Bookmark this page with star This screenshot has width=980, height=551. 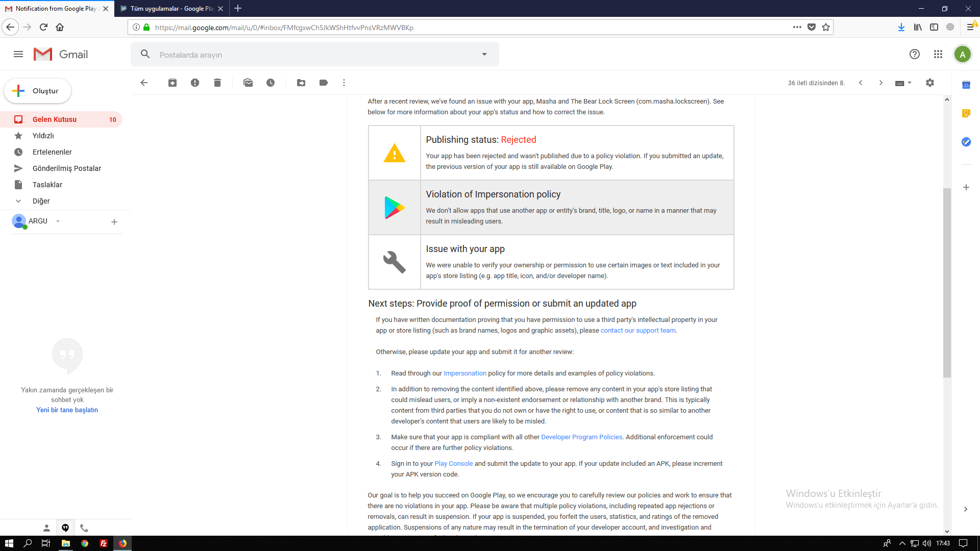point(826,27)
